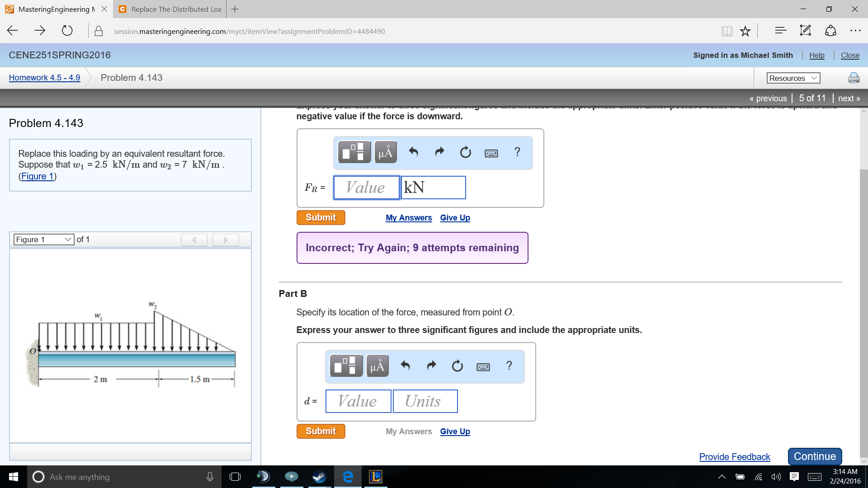Open help for Part B answer box
The image size is (868, 488).
509,366
